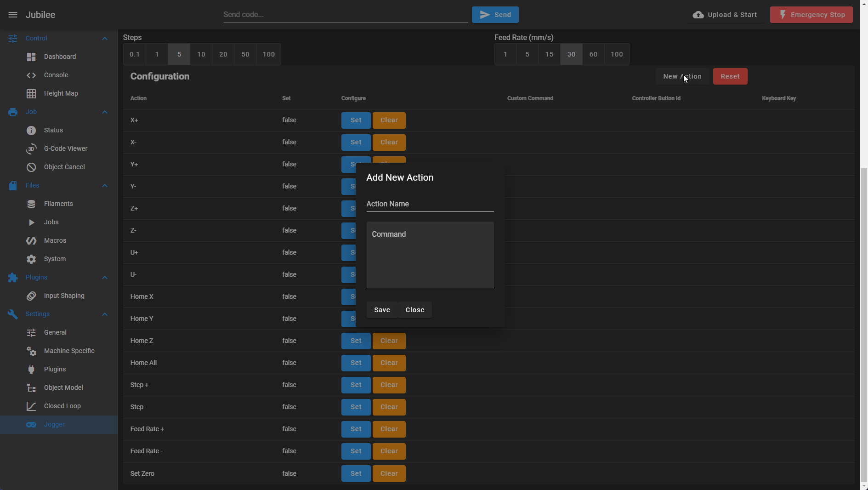Viewport: 868px width, 490px height.
Task: Select step size 5
Action: [x=179, y=54]
